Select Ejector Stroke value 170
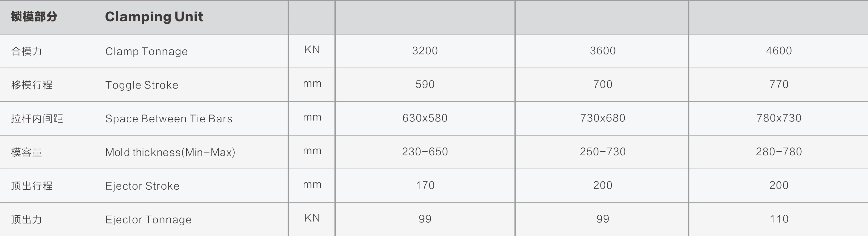Screen dimensions: 868x236 [424, 185]
